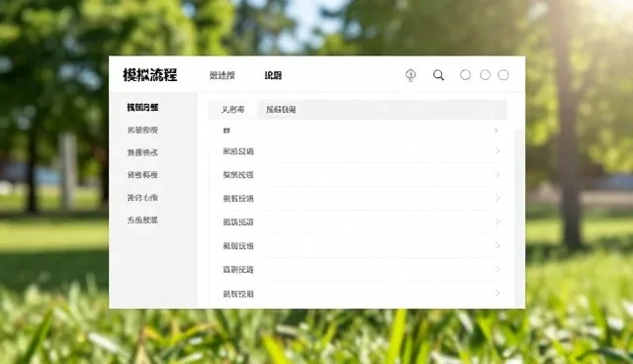Select the last sidebar menu item
Screen dimensions: 633x364
click(142, 220)
